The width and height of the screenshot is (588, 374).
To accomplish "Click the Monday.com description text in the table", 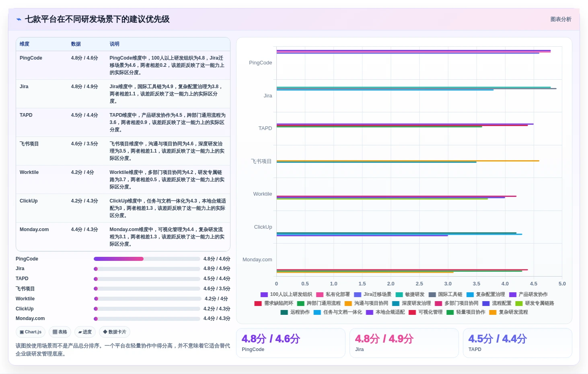I will coord(168,237).
